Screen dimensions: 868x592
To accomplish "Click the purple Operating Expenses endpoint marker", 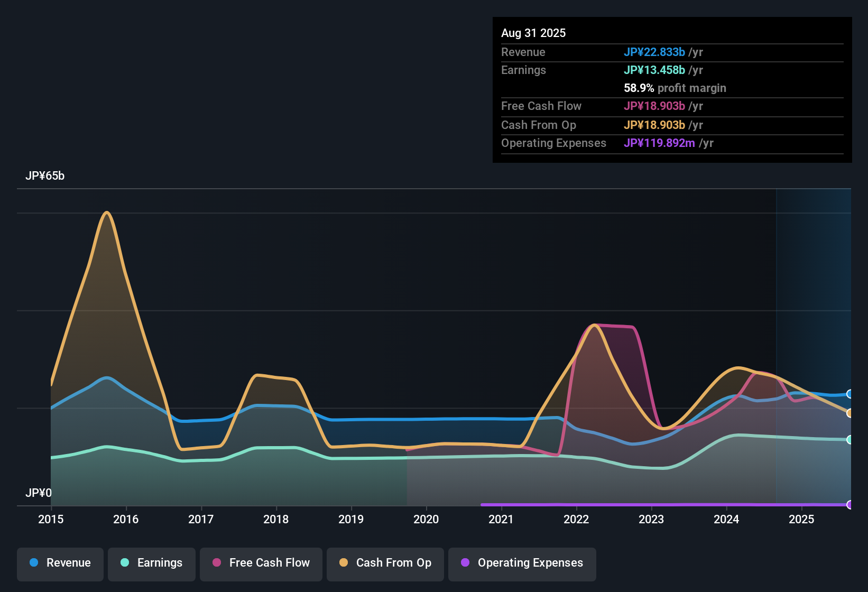I will coord(850,505).
